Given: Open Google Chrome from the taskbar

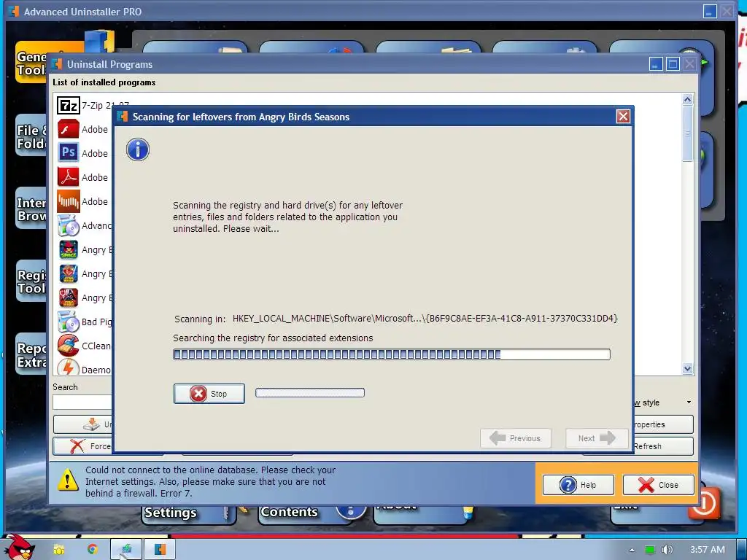Looking at the screenshot, I should pos(93,550).
